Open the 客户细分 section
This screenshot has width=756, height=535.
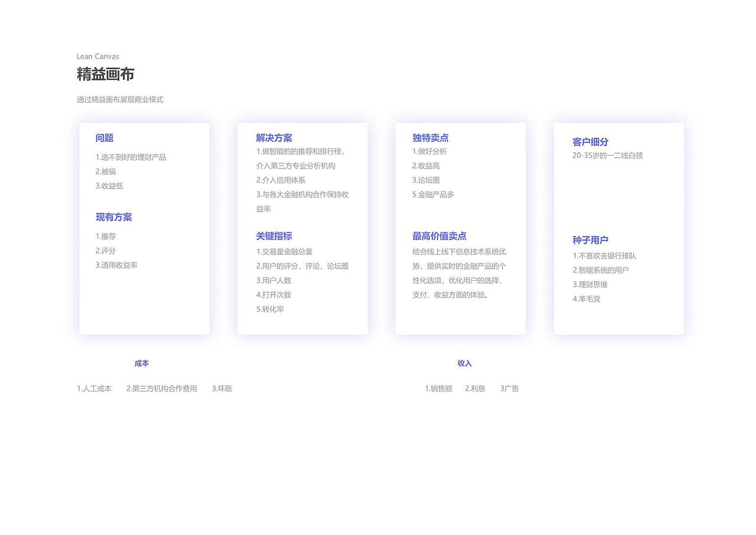coord(590,142)
